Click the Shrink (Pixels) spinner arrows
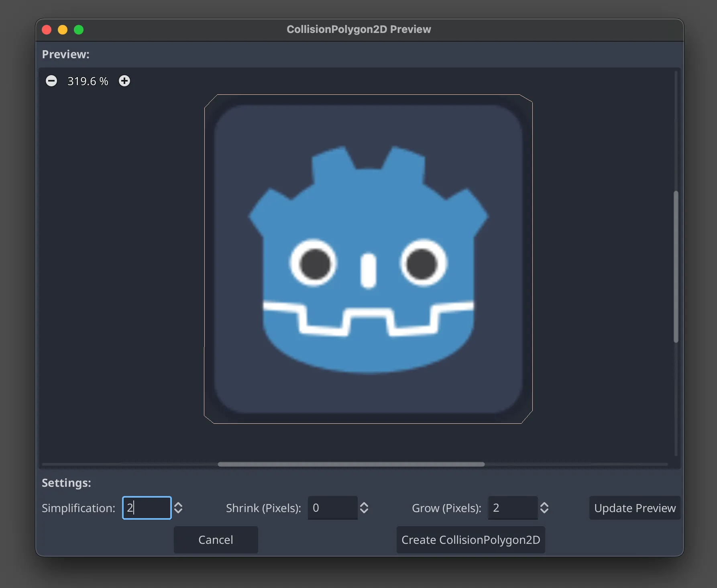This screenshot has width=717, height=588. (364, 508)
